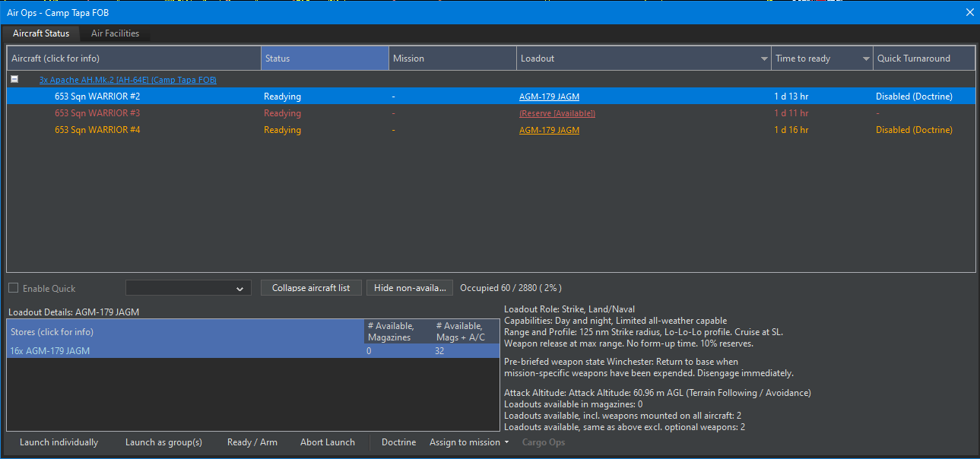Open the Doctrine settings button
The height and width of the screenshot is (459, 980).
398,442
